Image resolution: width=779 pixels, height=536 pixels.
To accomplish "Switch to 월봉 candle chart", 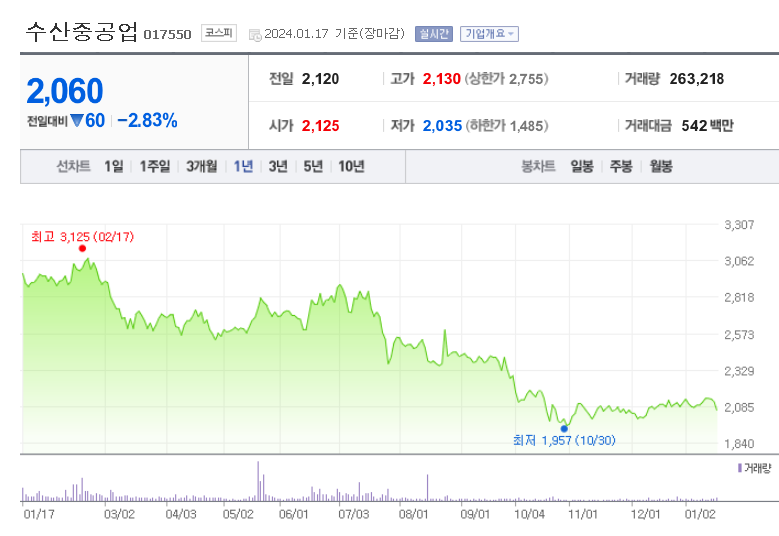I will 661,166.
